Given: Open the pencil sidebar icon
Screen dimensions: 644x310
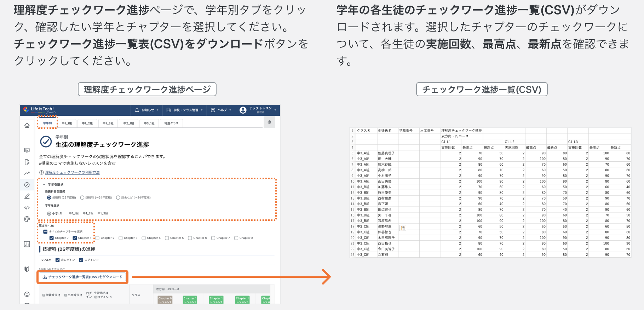Looking at the screenshot, I should coord(27,196).
